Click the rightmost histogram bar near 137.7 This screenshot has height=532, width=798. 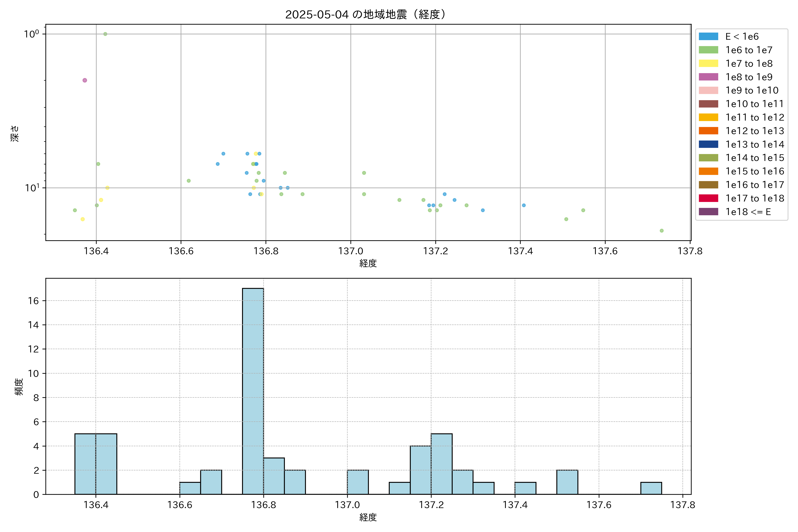tap(651, 488)
